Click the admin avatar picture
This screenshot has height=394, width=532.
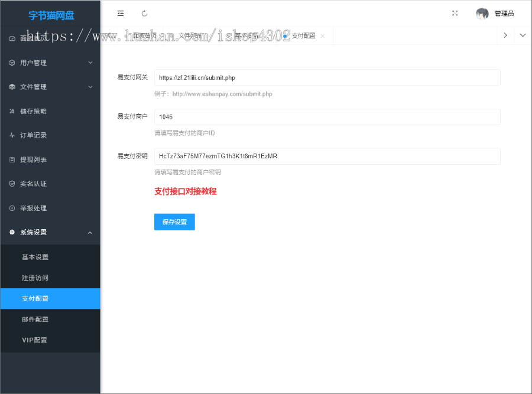[482, 14]
